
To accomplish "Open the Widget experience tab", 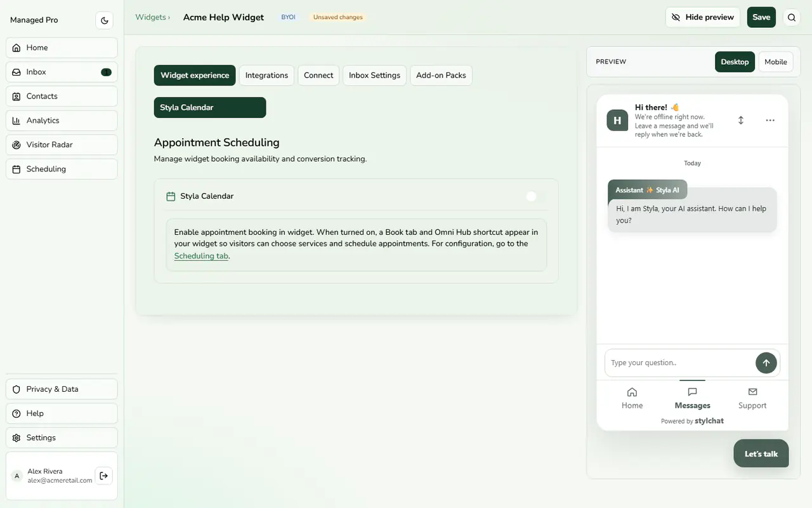I will 195,75.
